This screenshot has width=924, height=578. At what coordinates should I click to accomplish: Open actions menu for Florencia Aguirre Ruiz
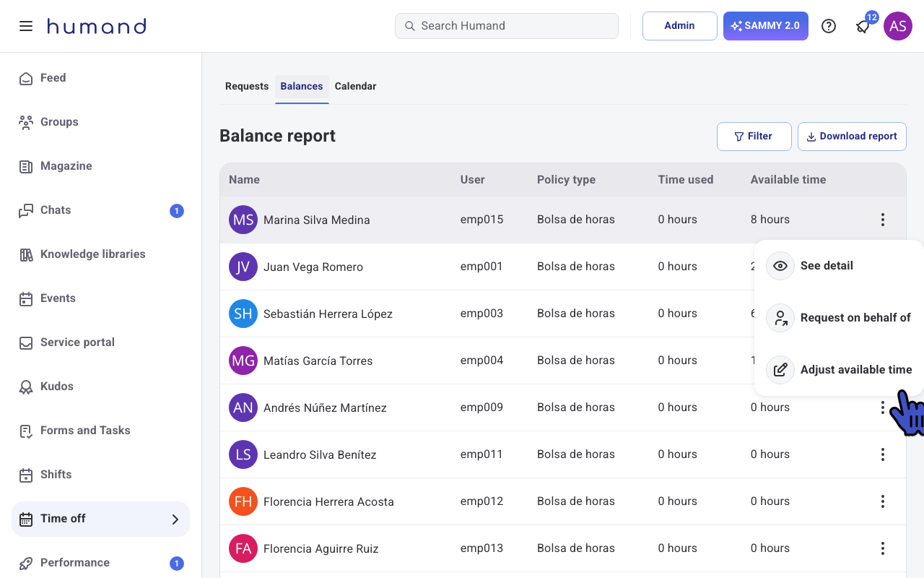tap(882, 548)
